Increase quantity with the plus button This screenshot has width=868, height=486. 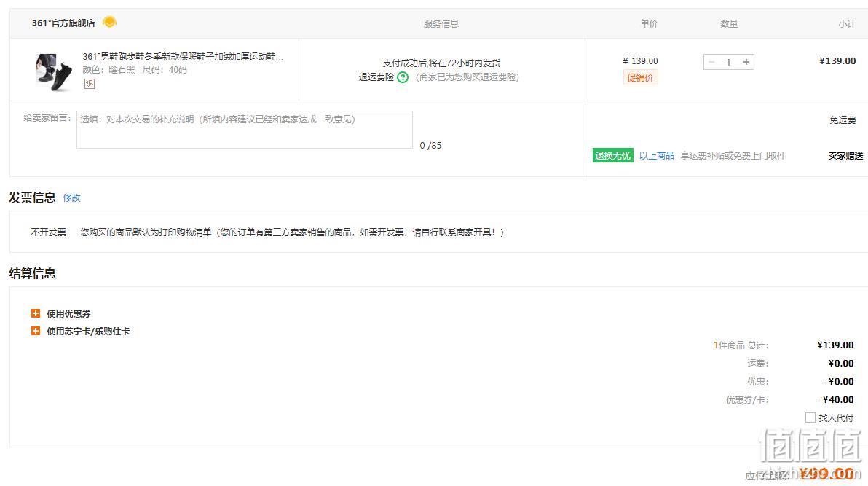746,62
